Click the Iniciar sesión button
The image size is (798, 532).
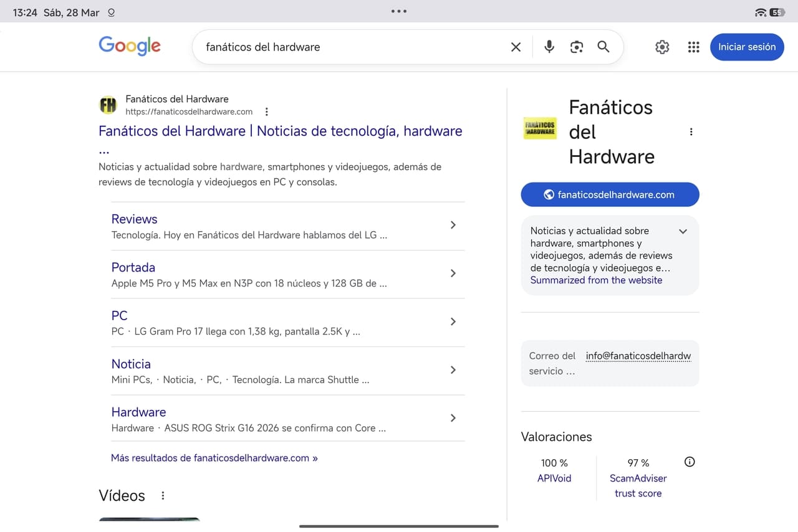(x=746, y=47)
